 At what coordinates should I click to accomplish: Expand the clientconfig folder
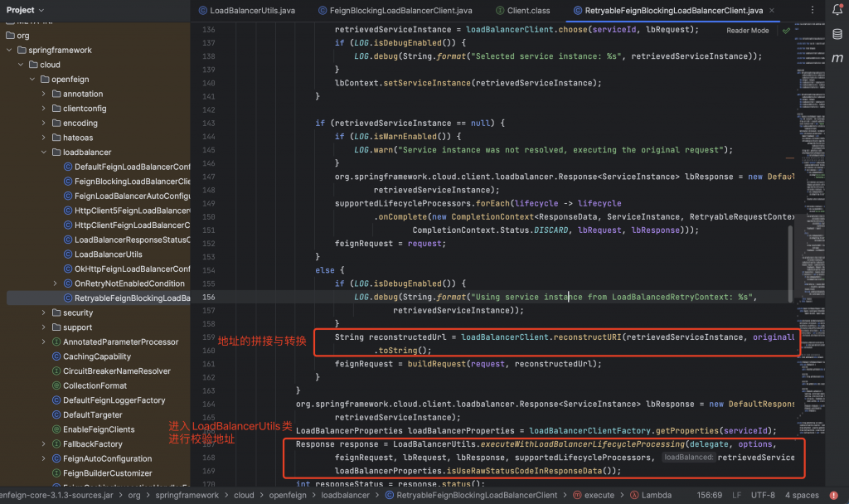[44, 109]
